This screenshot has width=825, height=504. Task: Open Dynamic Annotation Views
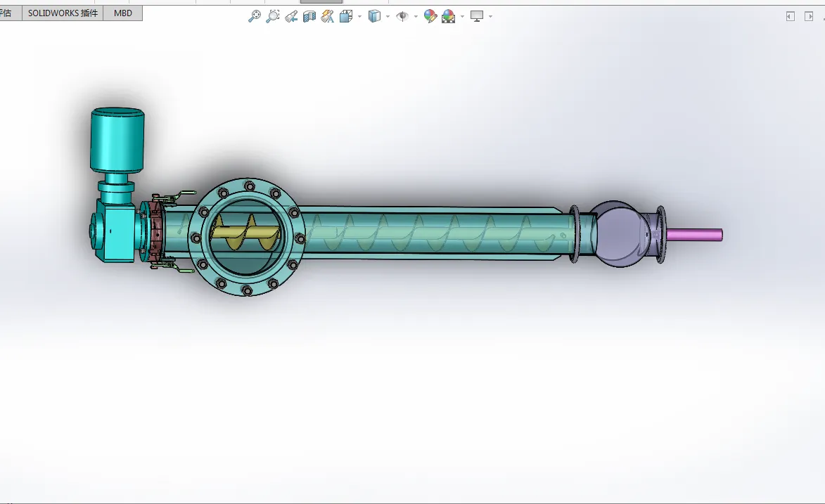click(327, 17)
